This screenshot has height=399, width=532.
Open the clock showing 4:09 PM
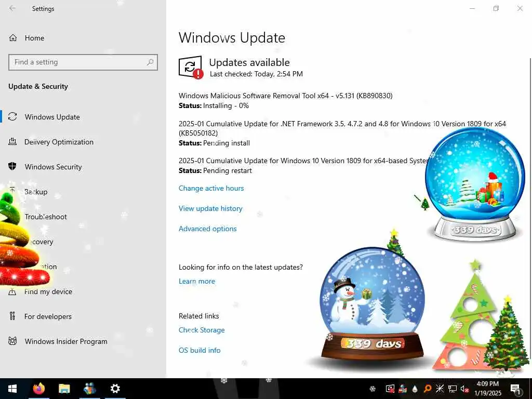(487, 389)
